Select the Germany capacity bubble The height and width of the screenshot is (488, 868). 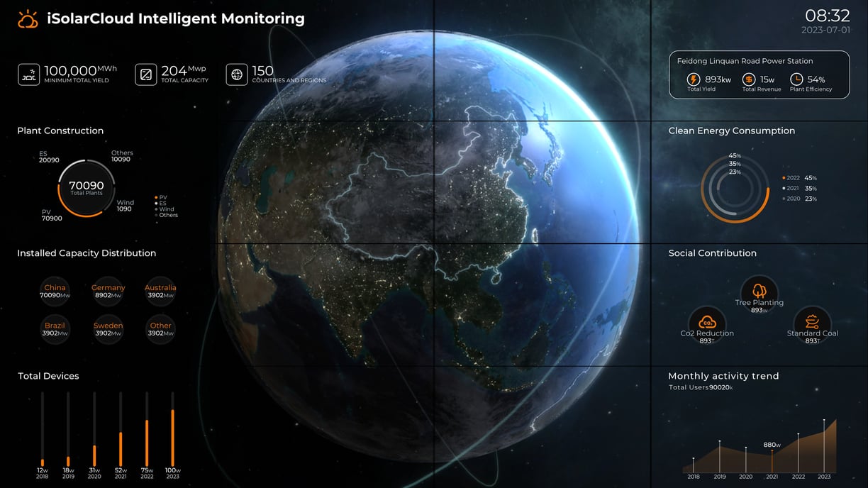(108, 292)
